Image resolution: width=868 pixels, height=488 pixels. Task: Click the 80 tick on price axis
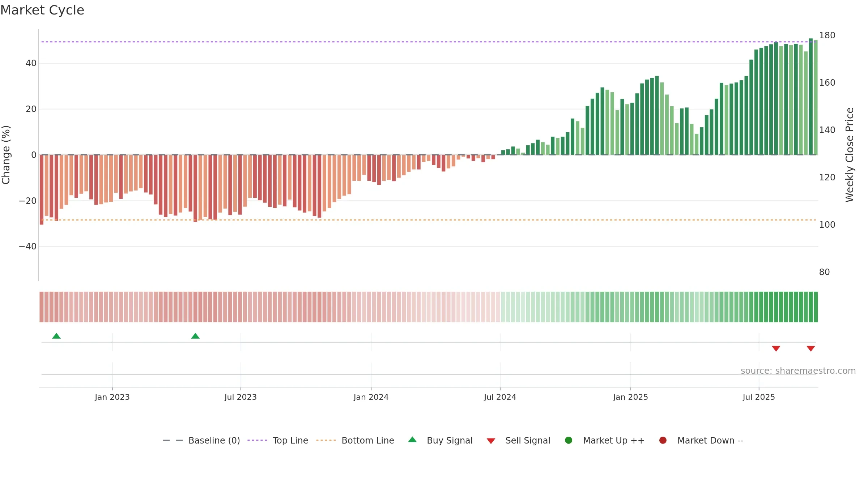pos(824,272)
